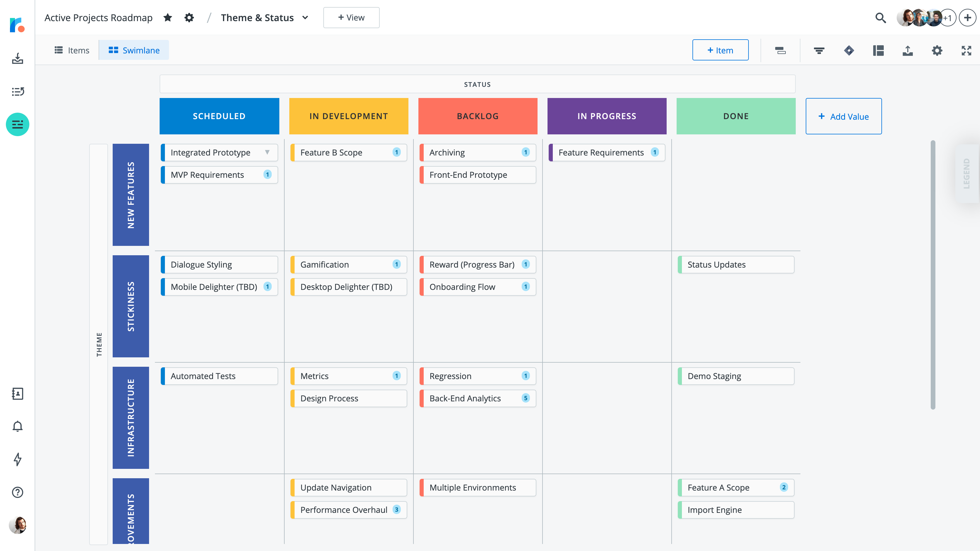The width and height of the screenshot is (980, 551).
Task: Click the Stickiness row header
Action: (x=131, y=306)
